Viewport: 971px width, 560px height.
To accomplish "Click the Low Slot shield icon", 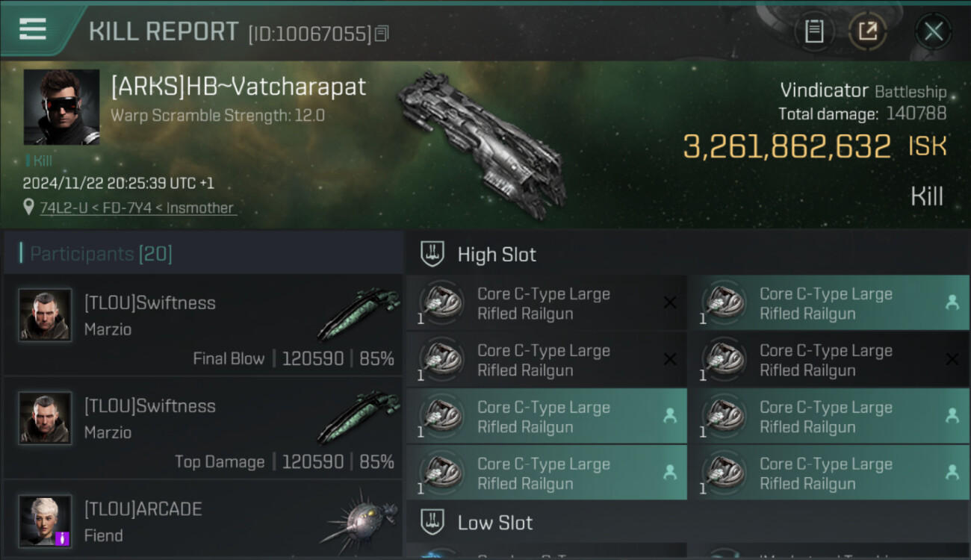I will tap(432, 522).
